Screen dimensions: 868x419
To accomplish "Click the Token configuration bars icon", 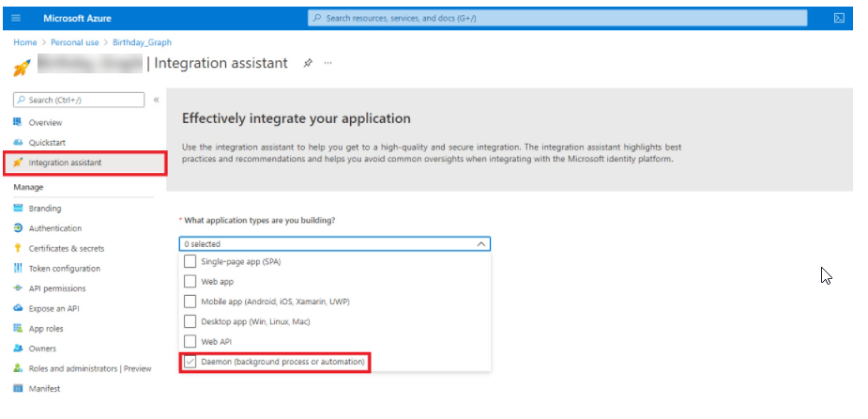I will pyautogui.click(x=18, y=269).
